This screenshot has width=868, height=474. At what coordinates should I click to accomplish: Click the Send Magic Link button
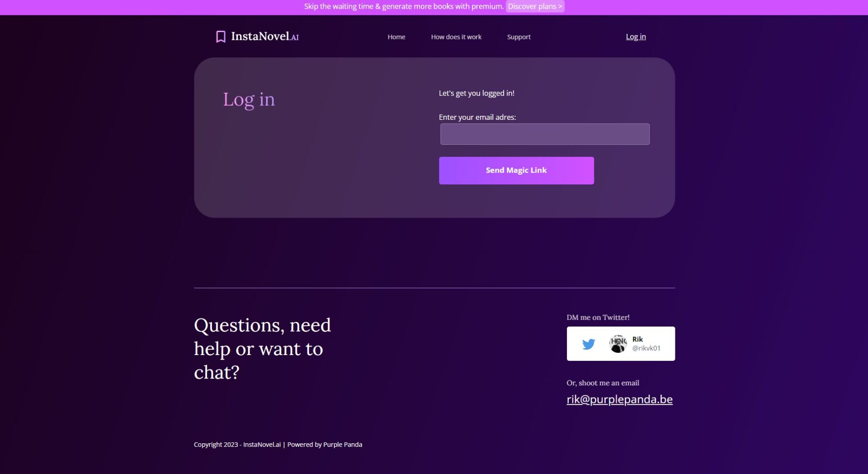coord(516,171)
